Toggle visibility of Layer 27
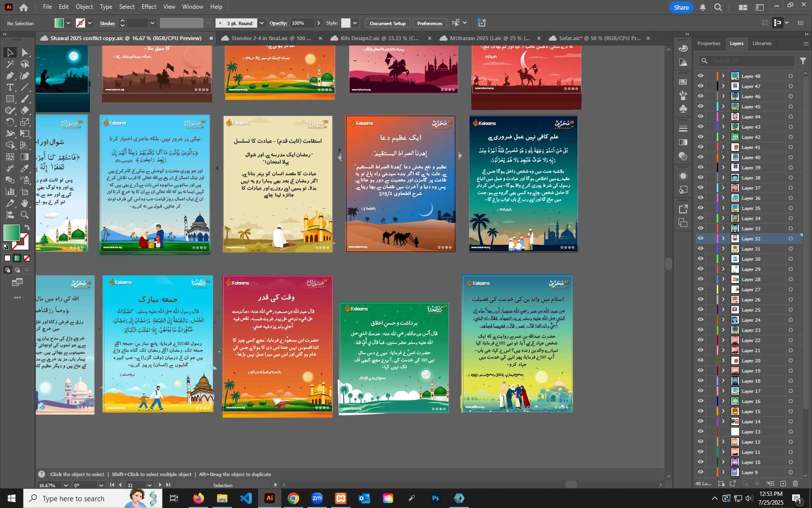The width and height of the screenshot is (812, 508). click(x=700, y=289)
